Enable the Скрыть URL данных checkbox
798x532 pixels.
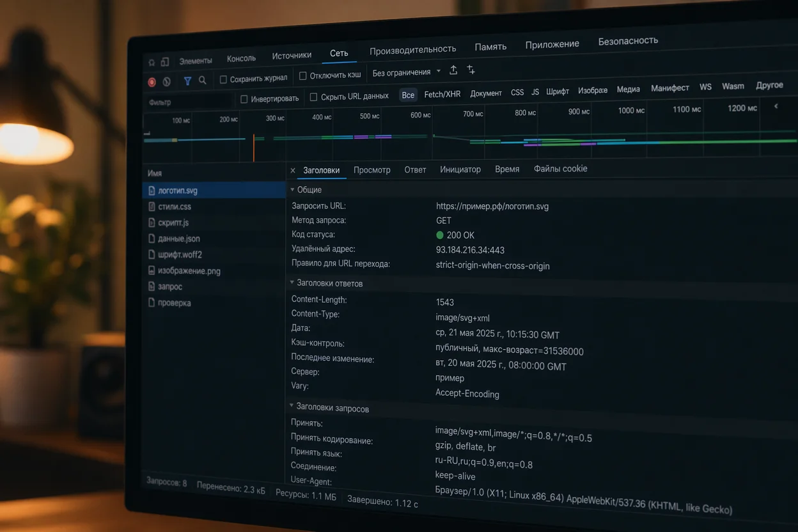pyautogui.click(x=313, y=97)
